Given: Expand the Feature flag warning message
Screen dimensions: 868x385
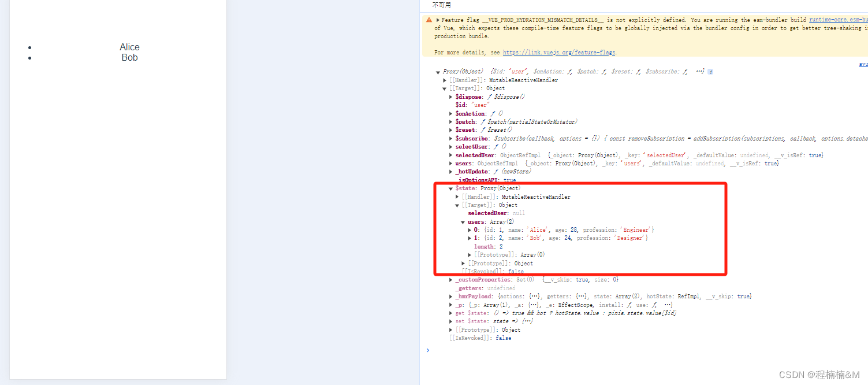Looking at the screenshot, I should (438, 20).
